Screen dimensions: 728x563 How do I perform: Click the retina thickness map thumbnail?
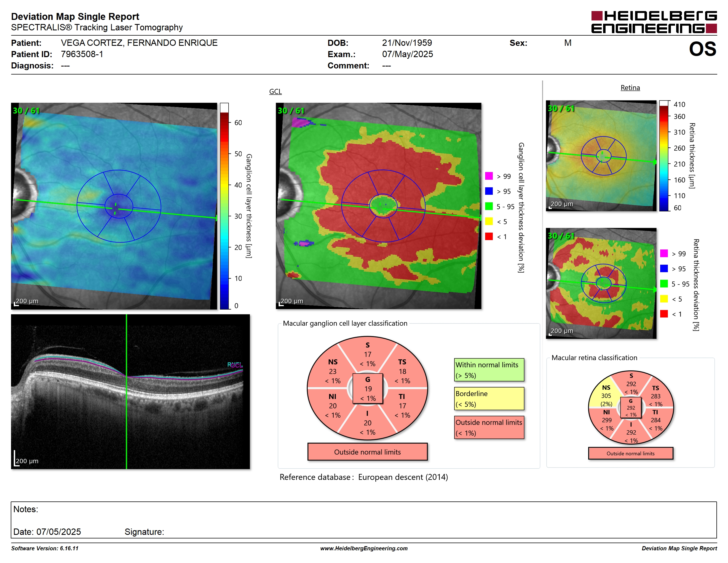601,156
